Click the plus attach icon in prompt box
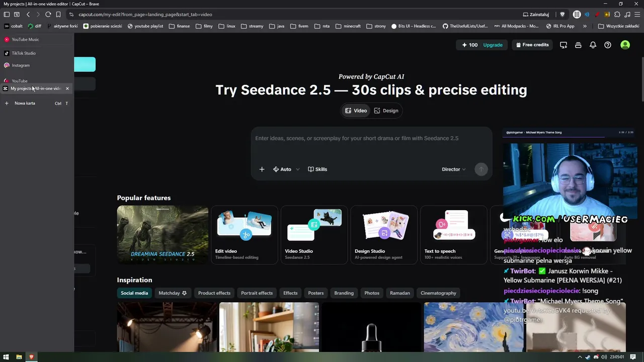This screenshot has height=362, width=644. (262, 169)
